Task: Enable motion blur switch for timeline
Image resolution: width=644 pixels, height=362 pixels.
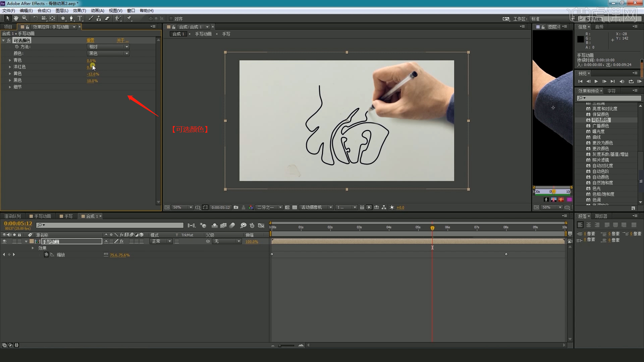Action: tap(232, 226)
